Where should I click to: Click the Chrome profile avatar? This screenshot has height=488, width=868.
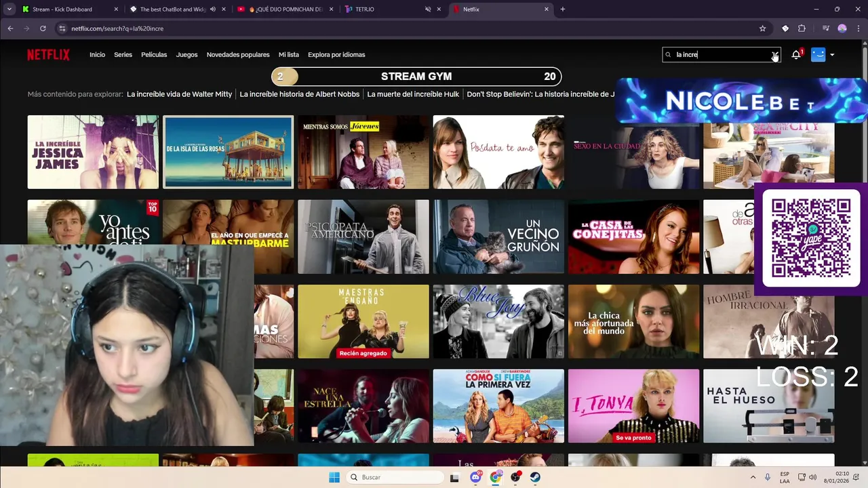[842, 28]
